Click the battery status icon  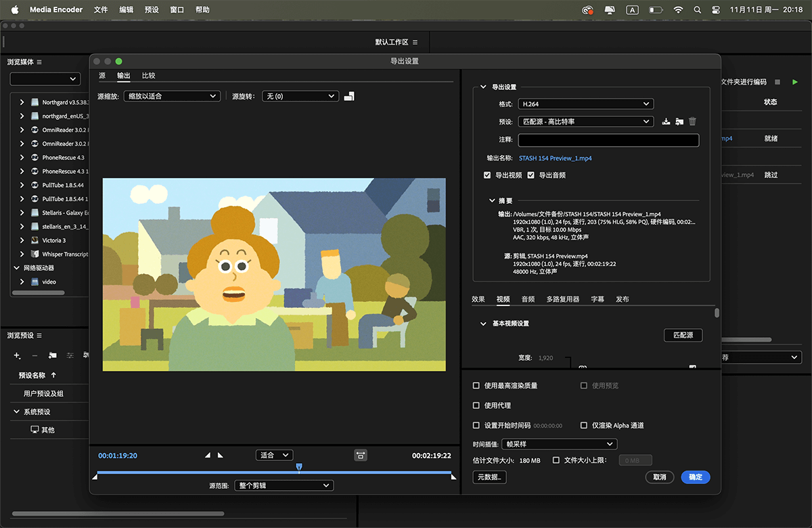[656, 10]
